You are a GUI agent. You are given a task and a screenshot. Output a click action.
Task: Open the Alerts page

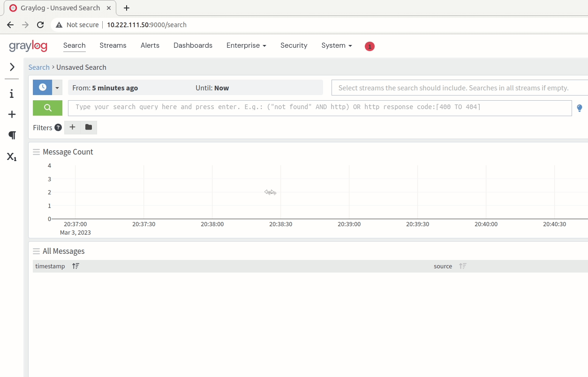pos(150,45)
